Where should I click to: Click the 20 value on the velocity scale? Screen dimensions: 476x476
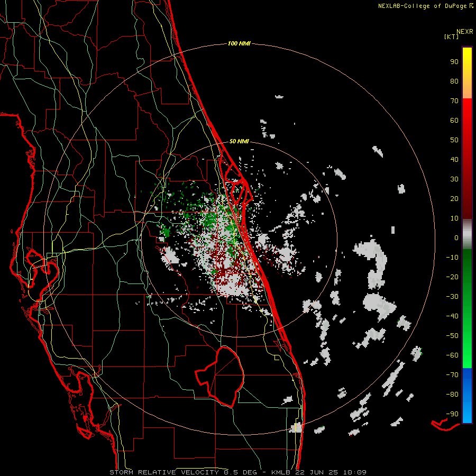pos(454,199)
